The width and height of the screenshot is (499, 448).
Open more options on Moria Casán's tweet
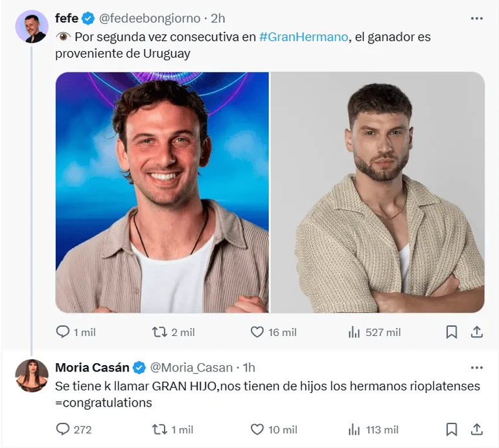pyautogui.click(x=476, y=368)
